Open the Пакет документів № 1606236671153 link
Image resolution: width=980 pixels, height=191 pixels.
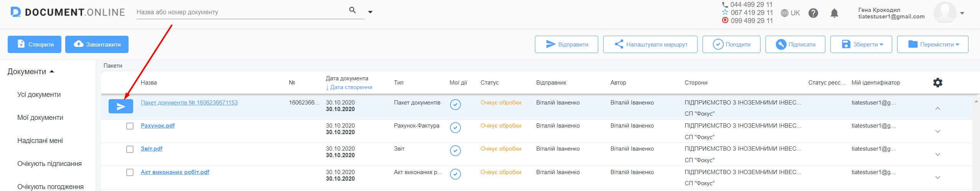pyautogui.click(x=189, y=103)
